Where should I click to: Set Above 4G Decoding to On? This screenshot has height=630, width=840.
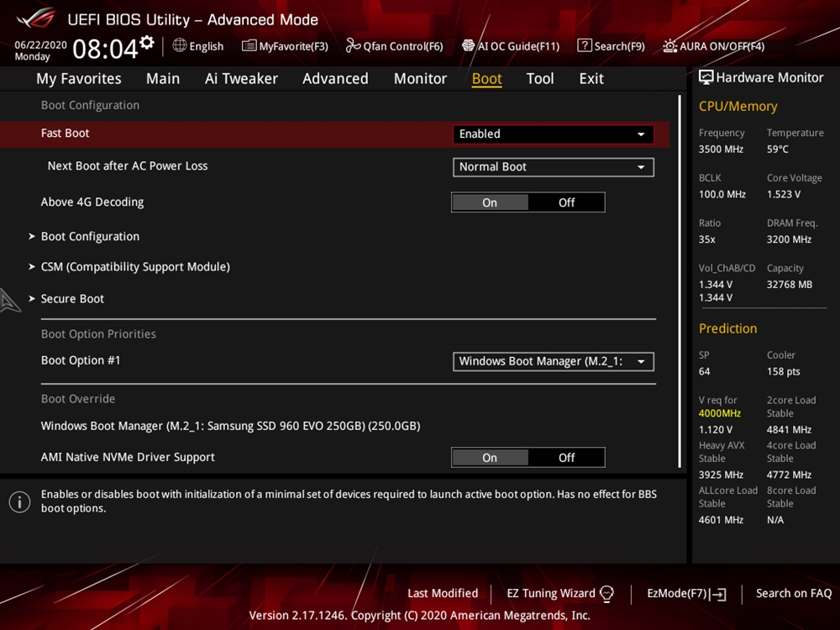click(x=490, y=202)
